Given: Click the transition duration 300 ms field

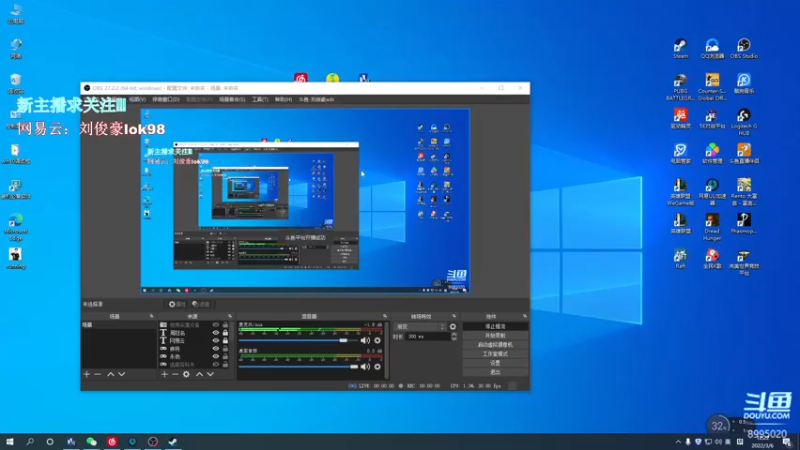Looking at the screenshot, I should 428,337.
